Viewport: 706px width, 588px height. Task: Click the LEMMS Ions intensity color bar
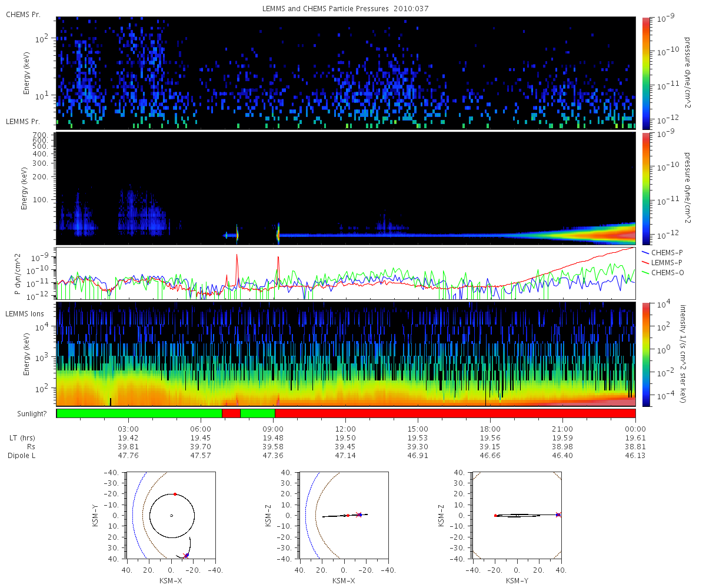645,354
